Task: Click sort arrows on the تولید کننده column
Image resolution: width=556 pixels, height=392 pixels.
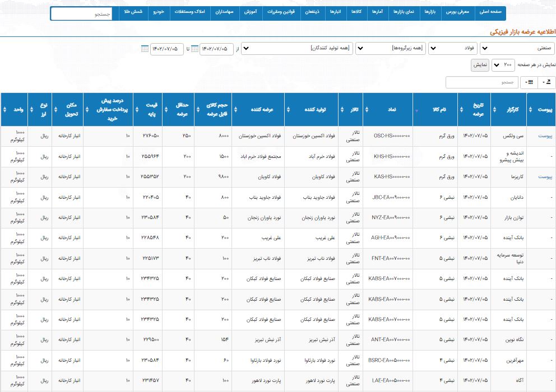Action: (288, 110)
